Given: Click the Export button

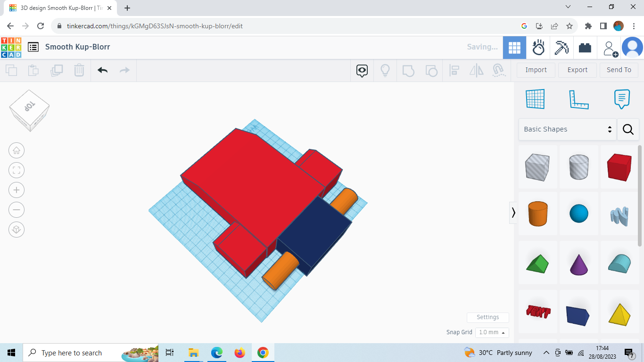Looking at the screenshot, I should click(x=577, y=70).
